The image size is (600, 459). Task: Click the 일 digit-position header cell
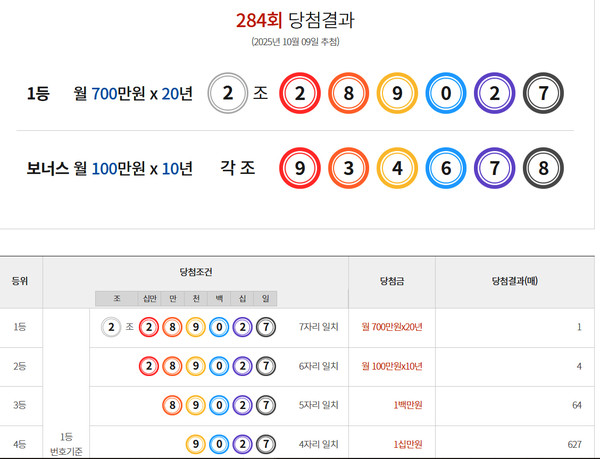266,298
